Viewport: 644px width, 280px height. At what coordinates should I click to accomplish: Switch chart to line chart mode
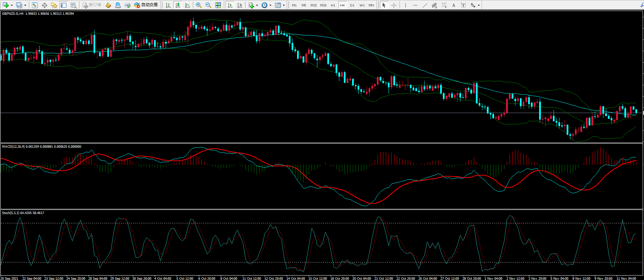[187, 5]
